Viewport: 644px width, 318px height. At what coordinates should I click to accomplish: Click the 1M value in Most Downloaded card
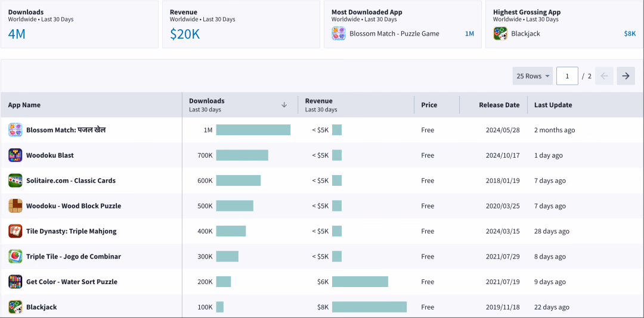[469, 34]
